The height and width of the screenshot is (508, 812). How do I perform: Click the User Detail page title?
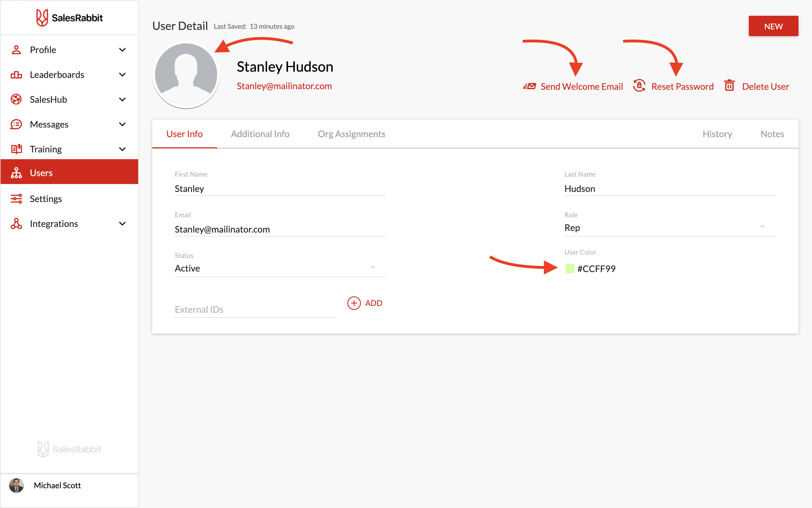pyautogui.click(x=180, y=26)
